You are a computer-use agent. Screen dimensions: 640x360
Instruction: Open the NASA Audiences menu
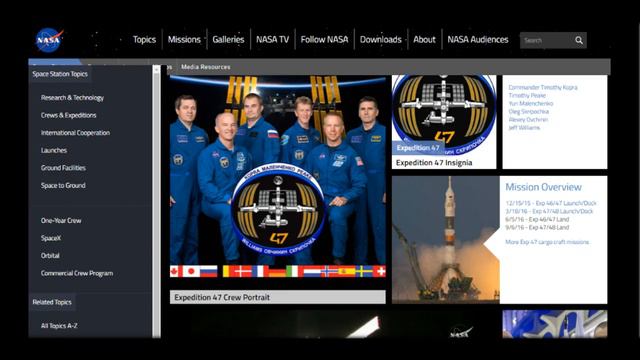[478, 40]
